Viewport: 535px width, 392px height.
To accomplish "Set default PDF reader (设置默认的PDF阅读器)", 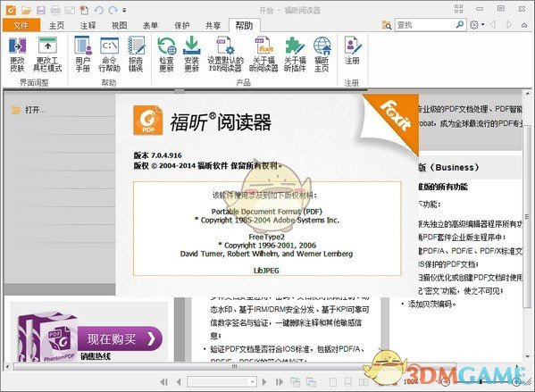I will [x=225, y=54].
